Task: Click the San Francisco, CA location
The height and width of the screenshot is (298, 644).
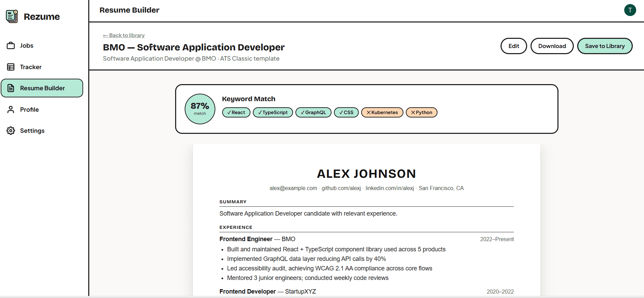Action: click(x=441, y=188)
